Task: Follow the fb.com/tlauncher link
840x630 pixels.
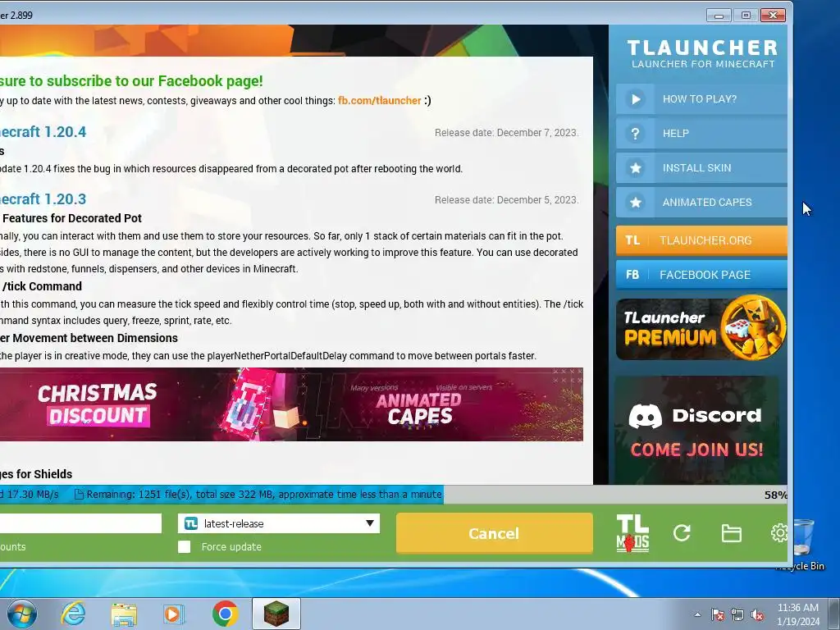Action: click(x=379, y=101)
